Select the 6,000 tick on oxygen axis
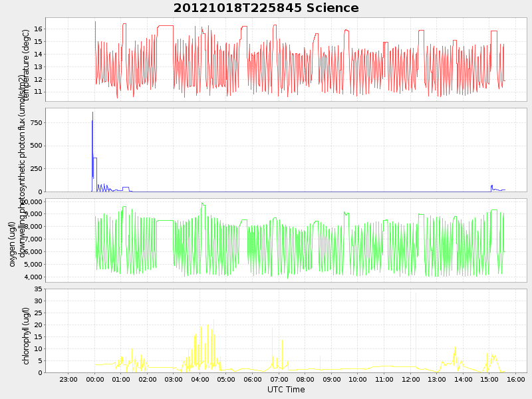 pyautogui.click(x=33, y=252)
